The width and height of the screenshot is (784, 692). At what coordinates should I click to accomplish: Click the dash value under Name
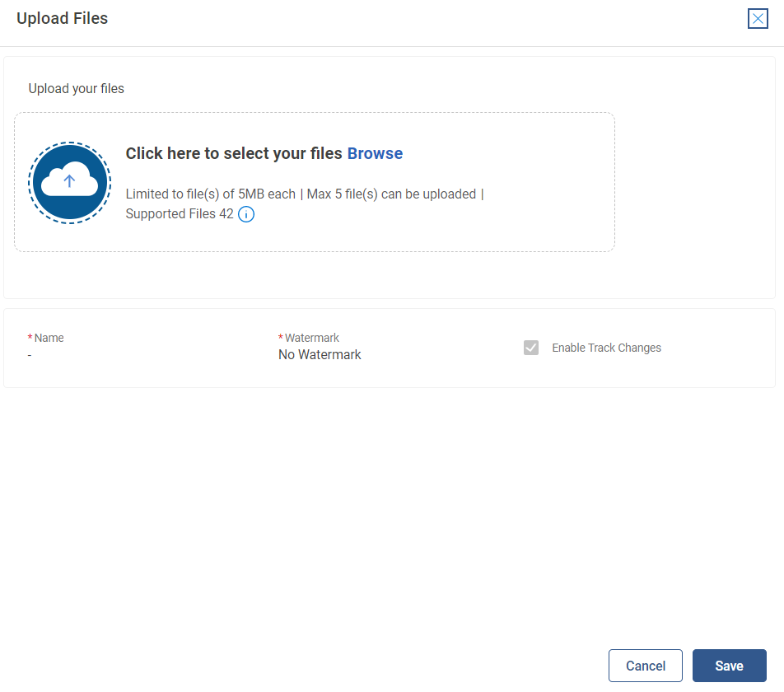point(30,355)
